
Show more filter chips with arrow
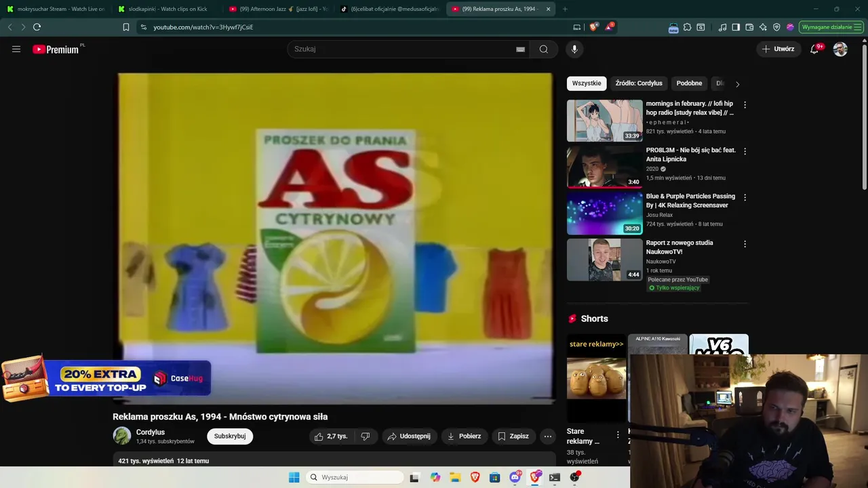click(x=737, y=84)
